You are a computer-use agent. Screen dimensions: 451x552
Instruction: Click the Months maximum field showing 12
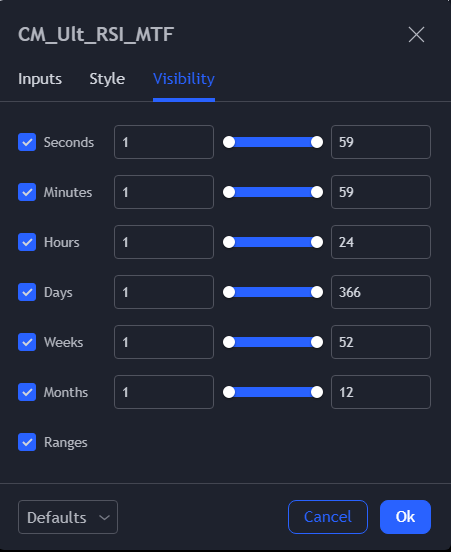(381, 392)
